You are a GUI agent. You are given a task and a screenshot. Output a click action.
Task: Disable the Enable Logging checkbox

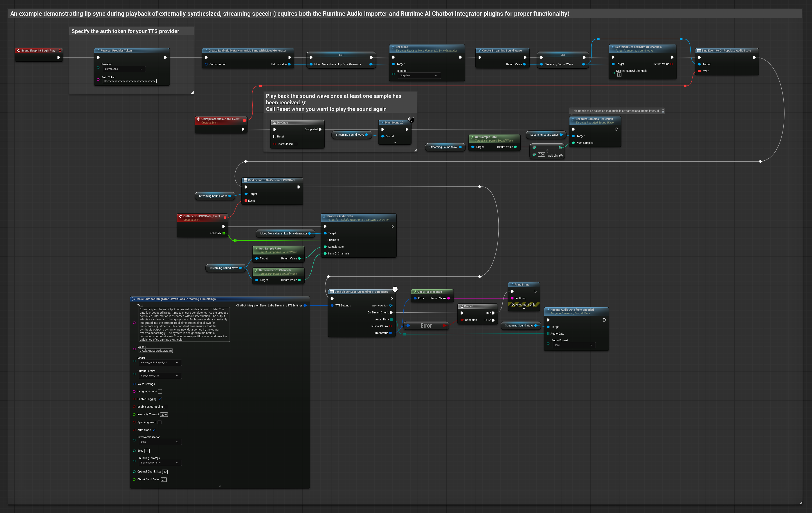[x=160, y=399]
